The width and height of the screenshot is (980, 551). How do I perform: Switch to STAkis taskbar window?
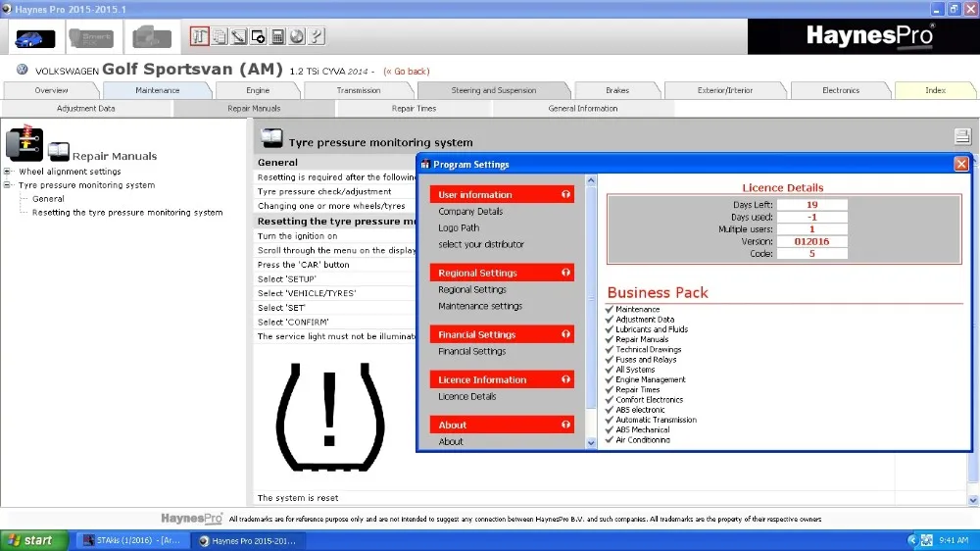coord(132,540)
